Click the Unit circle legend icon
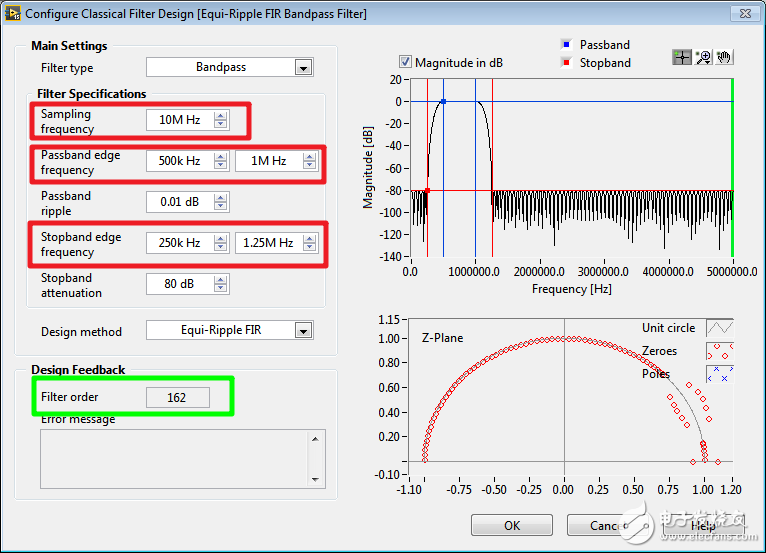The image size is (766, 553). (x=720, y=328)
